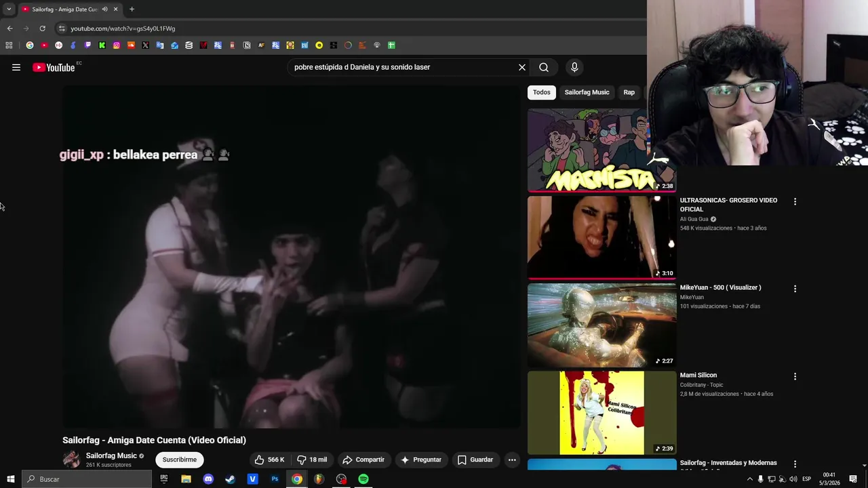Open a new Chrome tab
Screen dimensions: 868x488
(132, 9)
